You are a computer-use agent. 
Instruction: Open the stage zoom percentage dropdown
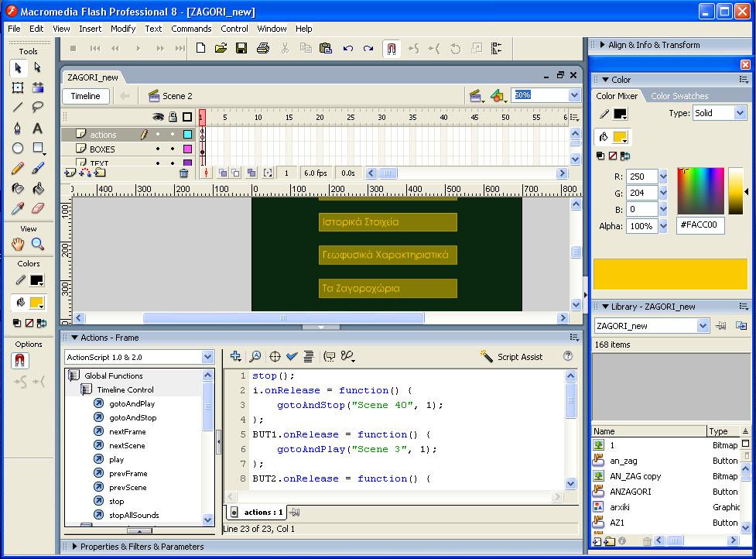pos(573,95)
